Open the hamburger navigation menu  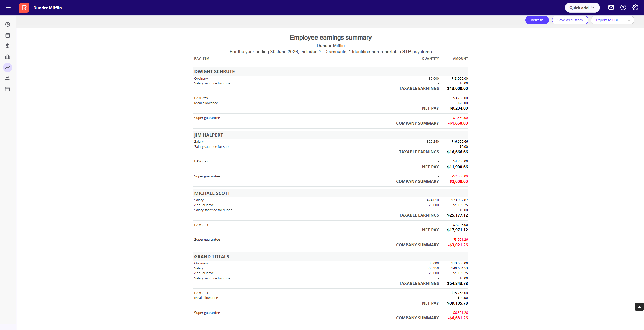click(8, 8)
